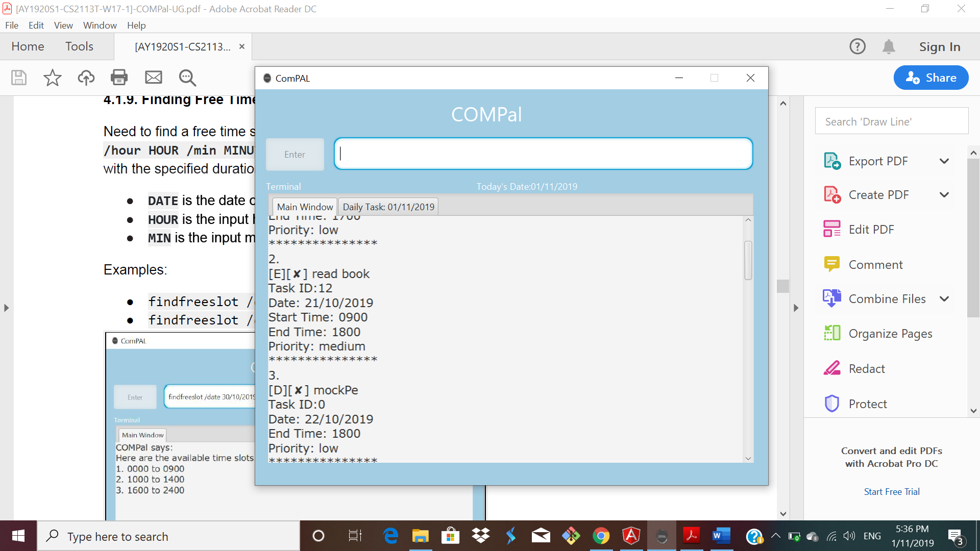Click the Start Free Trial link
The image size is (980, 551).
(891, 492)
